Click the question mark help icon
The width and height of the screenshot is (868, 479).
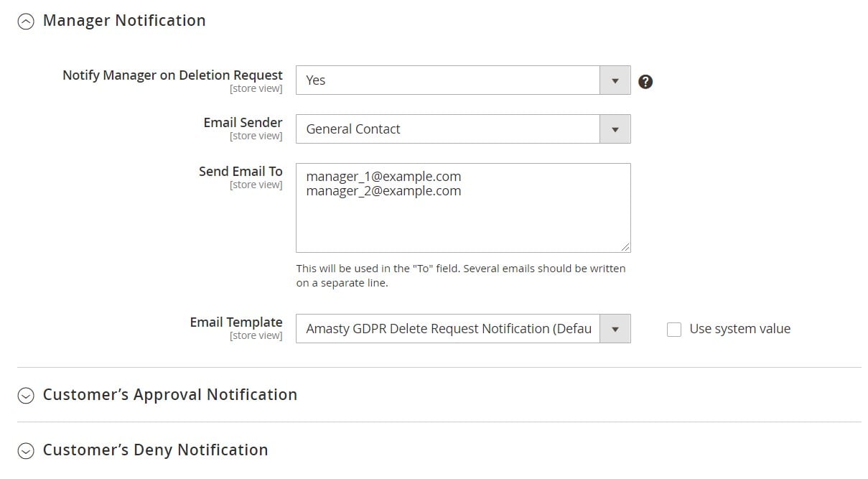[645, 81]
